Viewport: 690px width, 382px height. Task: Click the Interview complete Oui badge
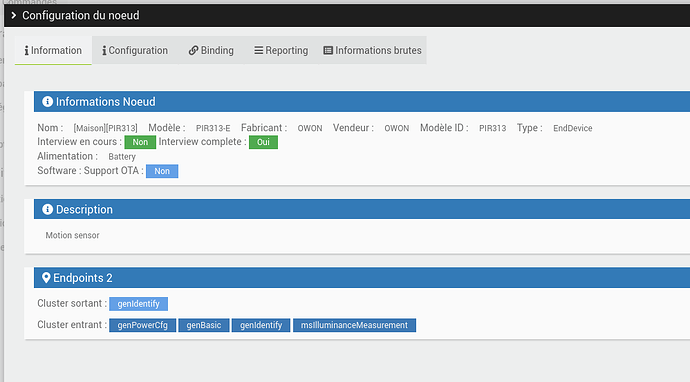point(263,142)
